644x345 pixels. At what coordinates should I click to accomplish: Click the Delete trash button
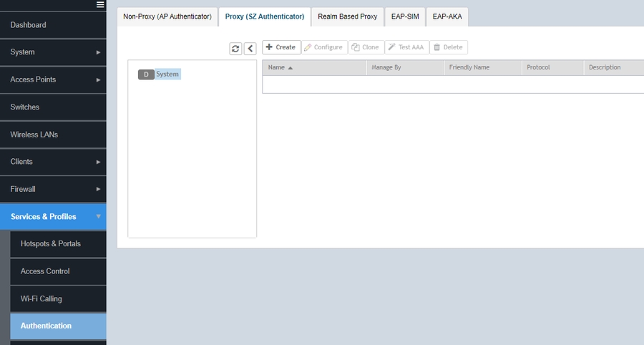448,47
